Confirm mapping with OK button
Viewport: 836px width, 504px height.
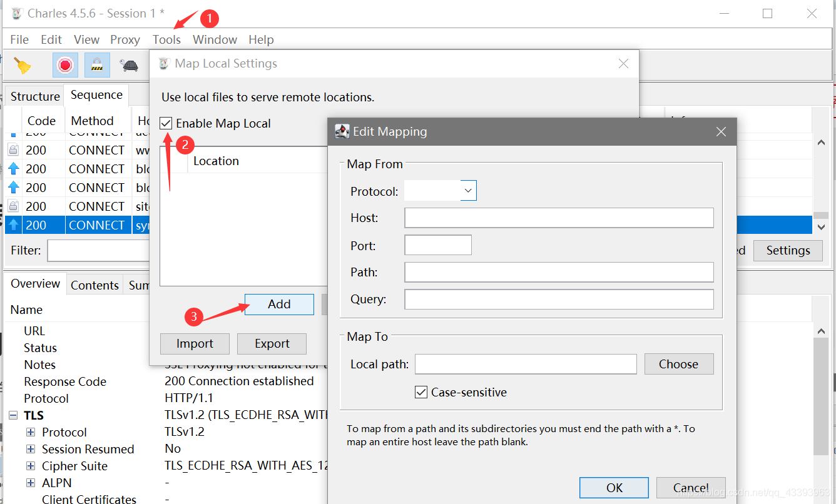point(614,488)
